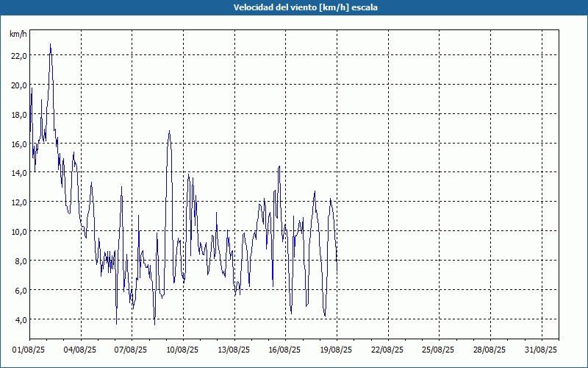The image size is (588, 368).
Task: Select the 14,0 y-axis value
Action: click(x=19, y=173)
